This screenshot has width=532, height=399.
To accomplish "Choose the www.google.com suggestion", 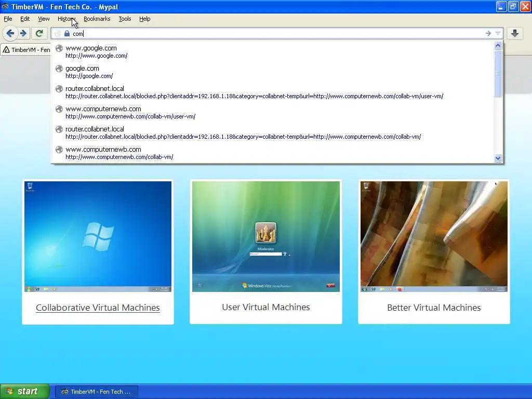I will (273, 51).
